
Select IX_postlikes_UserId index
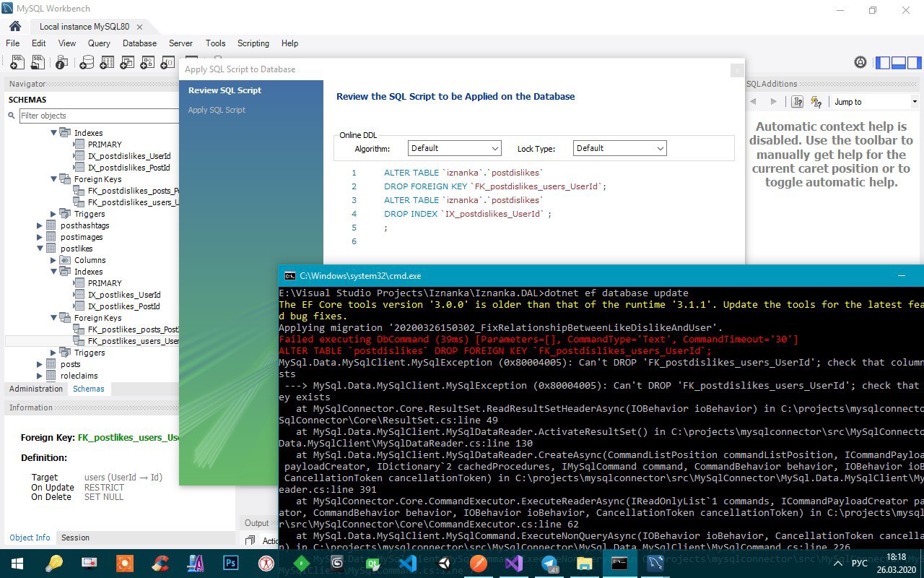click(123, 295)
